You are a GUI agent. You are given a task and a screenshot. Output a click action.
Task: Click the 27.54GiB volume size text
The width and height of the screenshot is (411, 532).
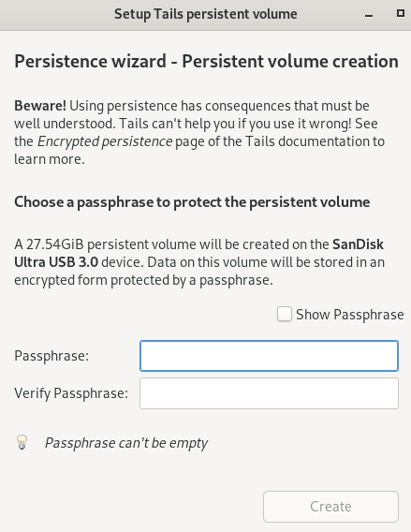(x=55, y=244)
